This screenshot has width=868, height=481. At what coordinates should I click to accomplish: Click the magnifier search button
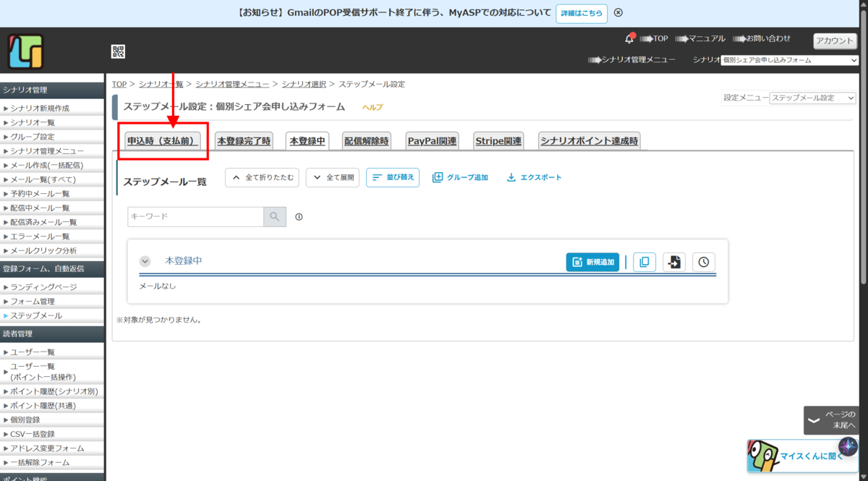click(275, 216)
